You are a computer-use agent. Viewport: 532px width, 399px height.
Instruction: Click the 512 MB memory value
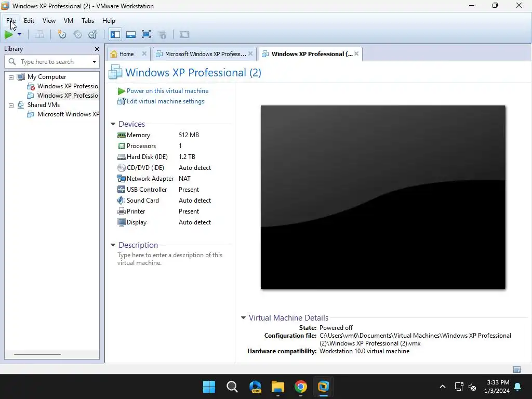click(x=189, y=135)
